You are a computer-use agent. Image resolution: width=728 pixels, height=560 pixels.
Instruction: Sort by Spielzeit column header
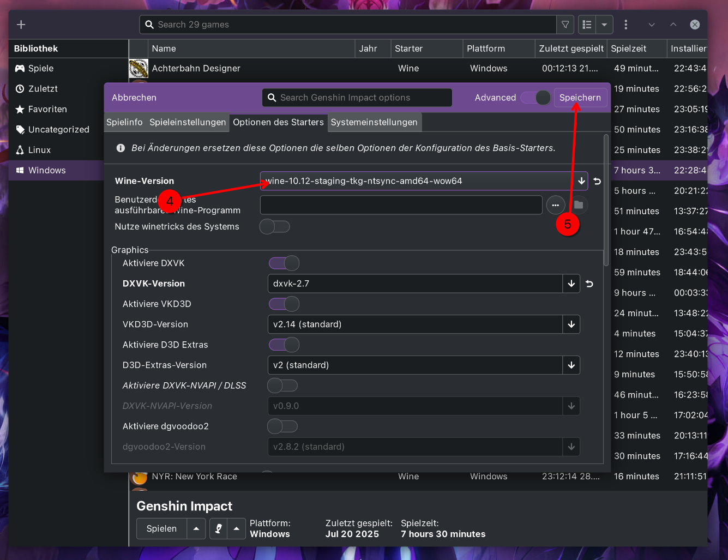tap(637, 49)
